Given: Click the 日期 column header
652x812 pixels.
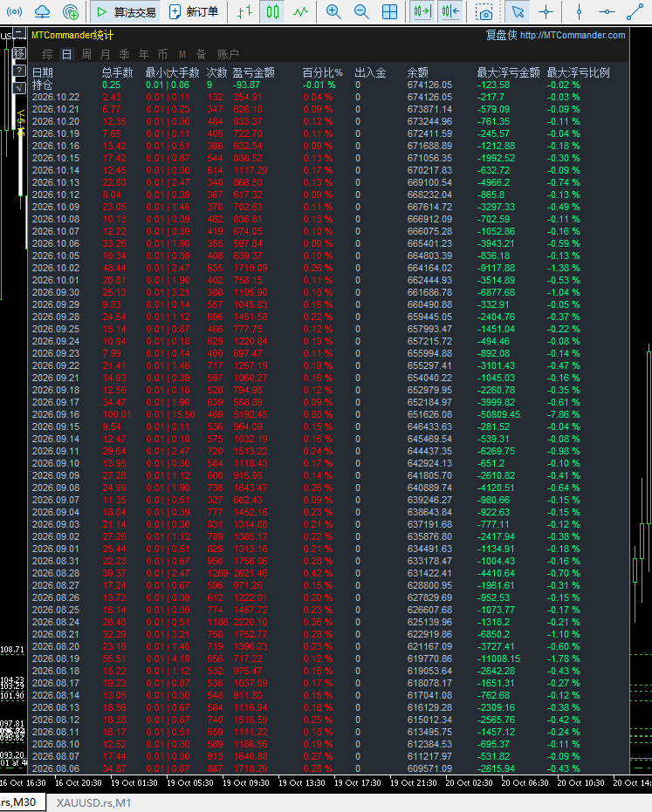Looking at the screenshot, I should [43, 72].
